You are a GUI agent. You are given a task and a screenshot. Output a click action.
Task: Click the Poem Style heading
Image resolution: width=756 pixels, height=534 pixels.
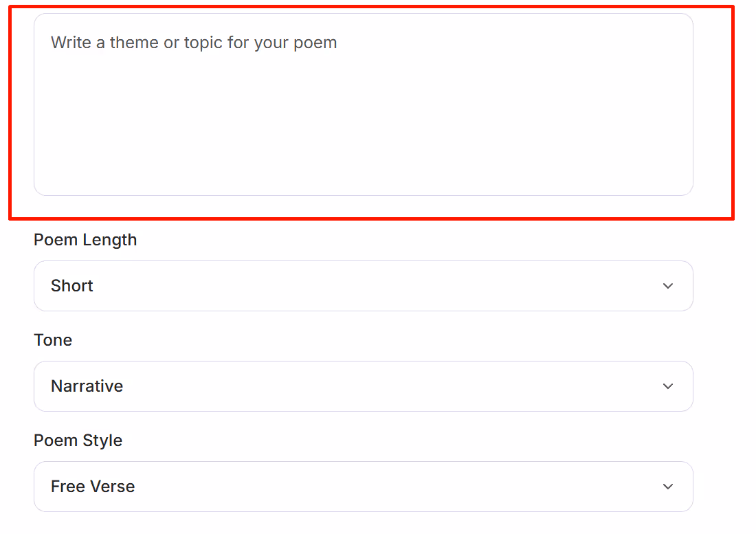[78, 441]
